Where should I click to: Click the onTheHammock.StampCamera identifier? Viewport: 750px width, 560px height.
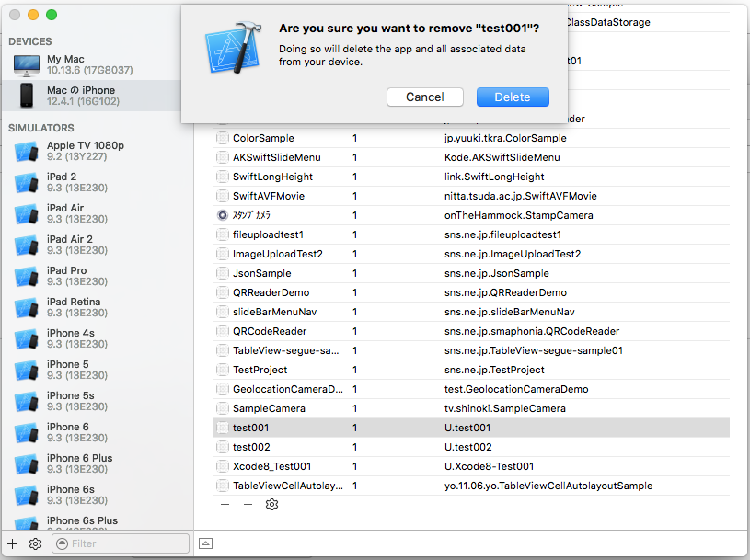click(x=518, y=215)
